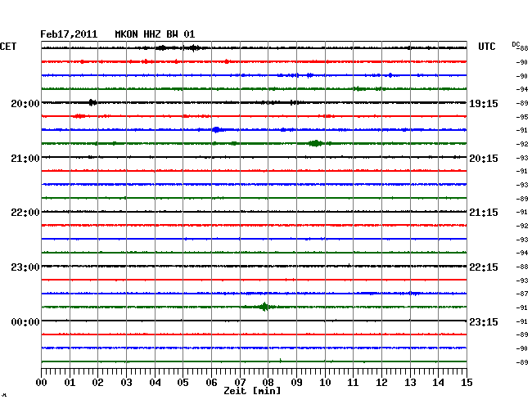532x404 pixels.
Task: Click the -95 DC offset value
Action: pyautogui.click(x=522, y=117)
